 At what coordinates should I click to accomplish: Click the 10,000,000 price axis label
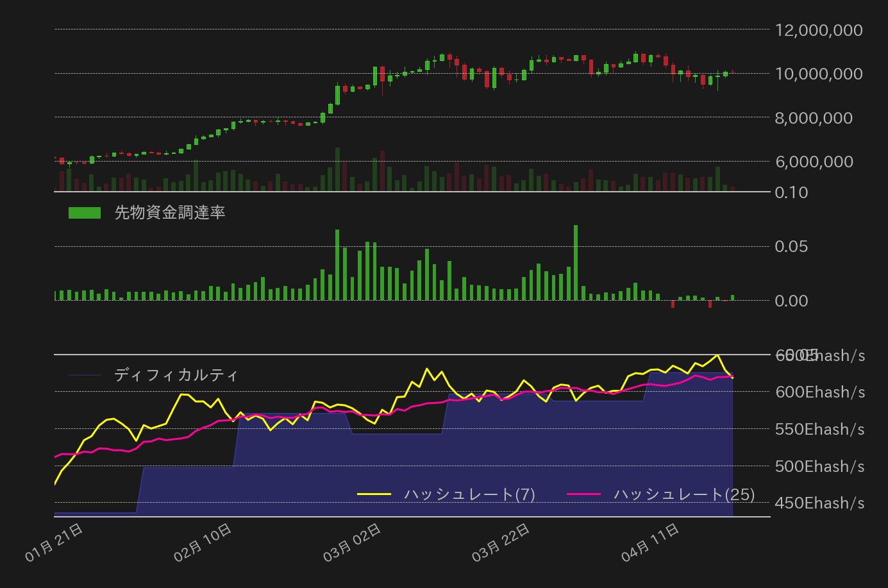(818, 74)
